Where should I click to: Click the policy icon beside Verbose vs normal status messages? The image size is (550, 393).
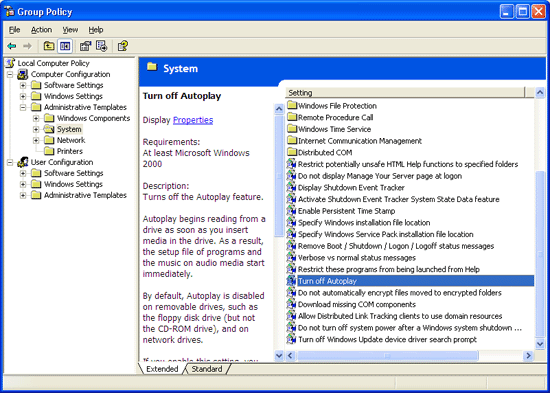[291, 257]
